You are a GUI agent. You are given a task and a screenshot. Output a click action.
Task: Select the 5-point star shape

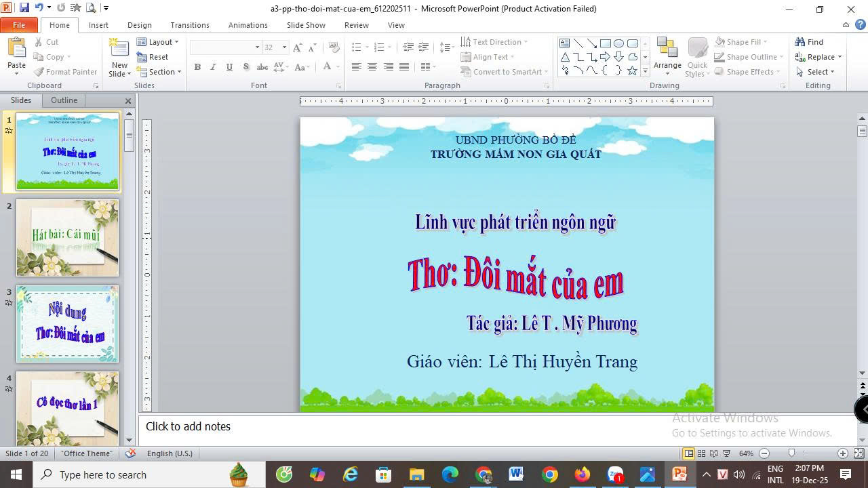[632, 70]
